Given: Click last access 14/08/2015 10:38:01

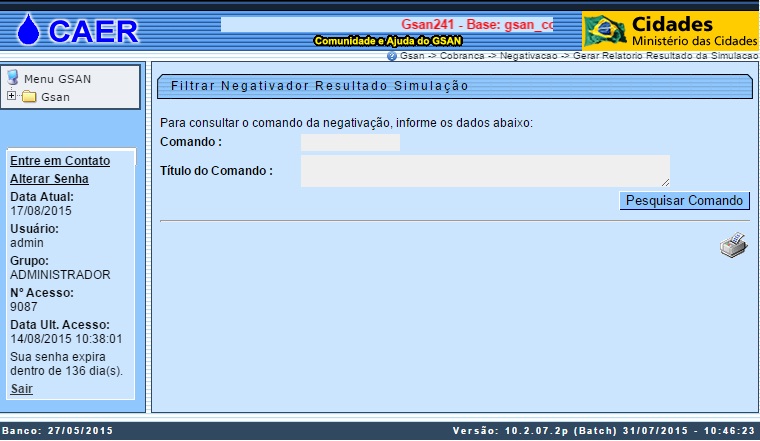Looking at the screenshot, I should [66, 339].
